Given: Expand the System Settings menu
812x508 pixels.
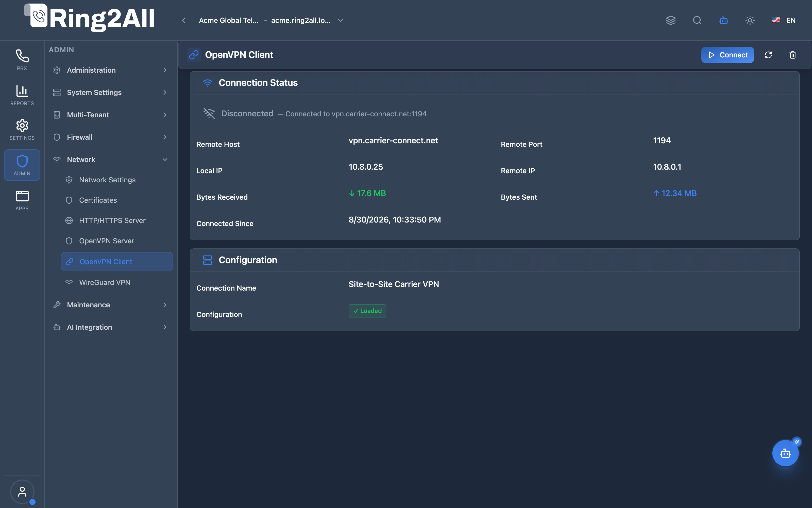Looking at the screenshot, I should tap(110, 92).
